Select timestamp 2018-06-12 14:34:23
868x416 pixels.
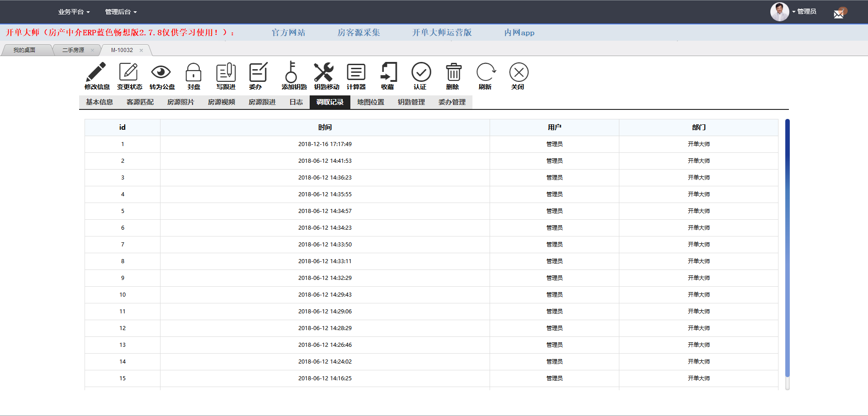325,228
